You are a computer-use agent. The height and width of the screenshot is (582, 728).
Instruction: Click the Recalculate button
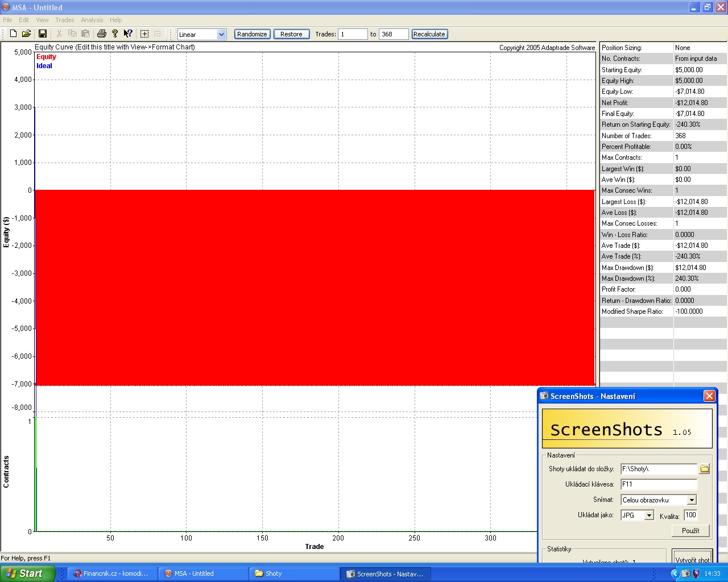click(429, 34)
